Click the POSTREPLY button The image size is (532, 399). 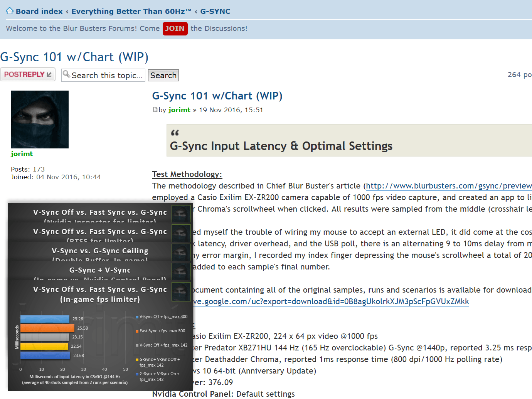tap(28, 74)
